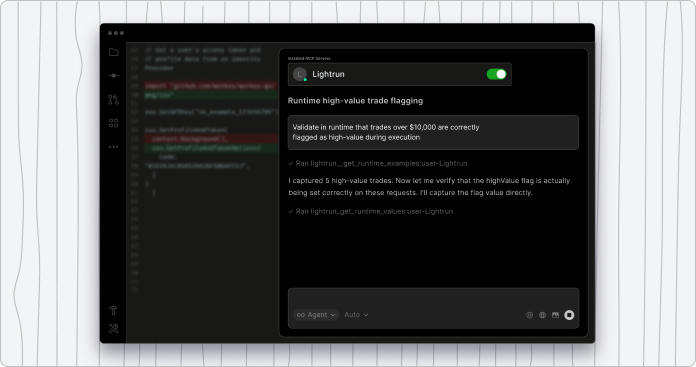Viewport: 696px width, 367px height.
Task: Click the Lightrun avatar icon
Action: [300, 74]
